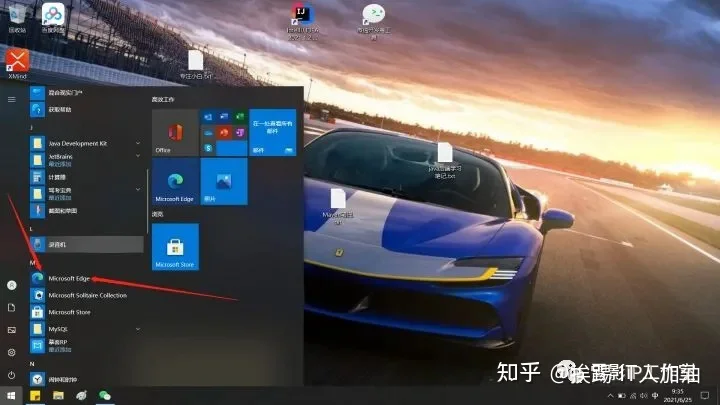This screenshot has height=405, width=720.
Task: Open WeChat from the taskbar
Action: [105, 395]
